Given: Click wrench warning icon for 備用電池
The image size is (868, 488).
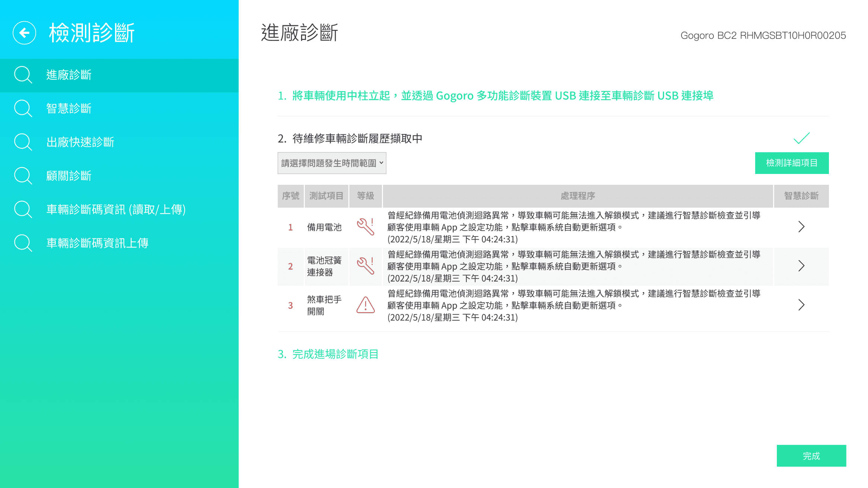Looking at the screenshot, I should coord(366,227).
